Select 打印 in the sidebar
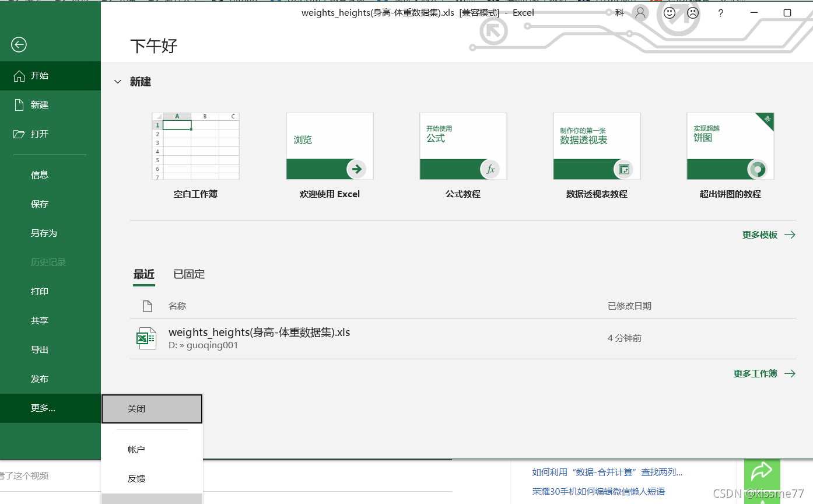The height and width of the screenshot is (504, 813). [x=39, y=291]
